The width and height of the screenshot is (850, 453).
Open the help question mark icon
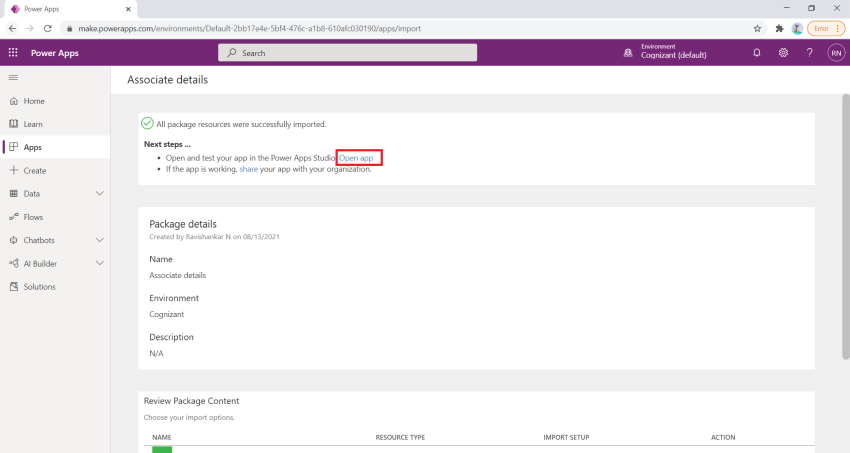click(x=809, y=53)
